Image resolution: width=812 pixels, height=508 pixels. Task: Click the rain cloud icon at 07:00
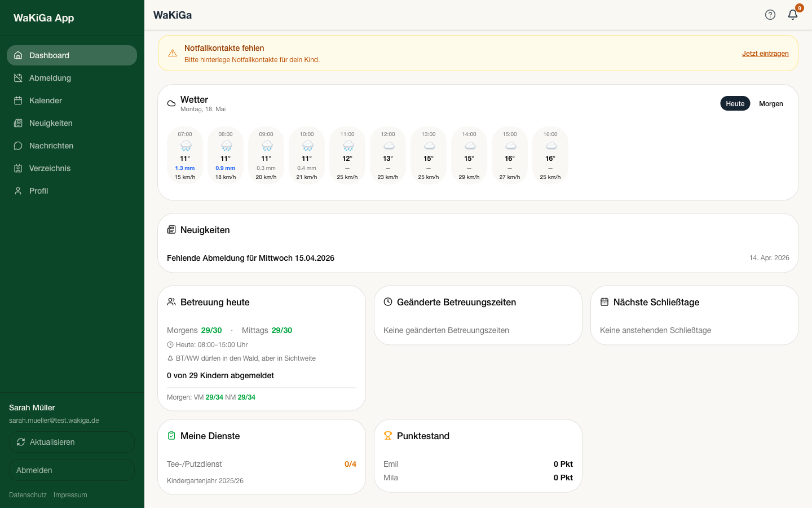tap(185, 146)
